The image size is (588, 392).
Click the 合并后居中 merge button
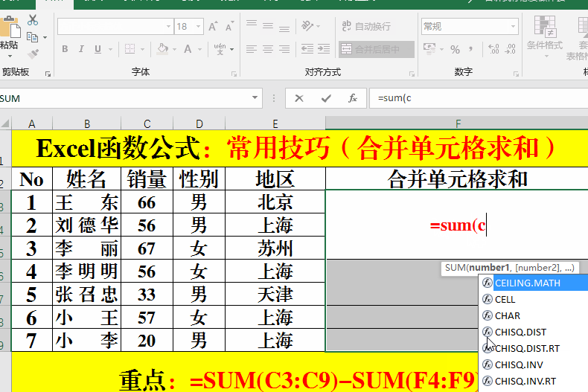(x=377, y=49)
